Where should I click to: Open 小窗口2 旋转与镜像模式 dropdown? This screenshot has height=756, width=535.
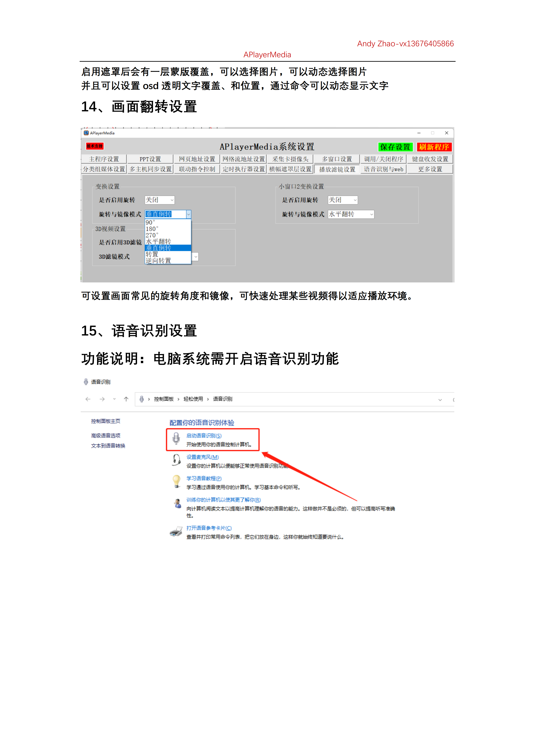[351, 214]
